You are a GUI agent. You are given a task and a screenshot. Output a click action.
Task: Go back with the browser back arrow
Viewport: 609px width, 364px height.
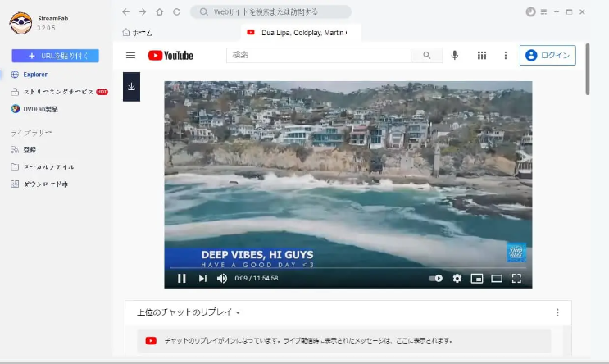[125, 12]
